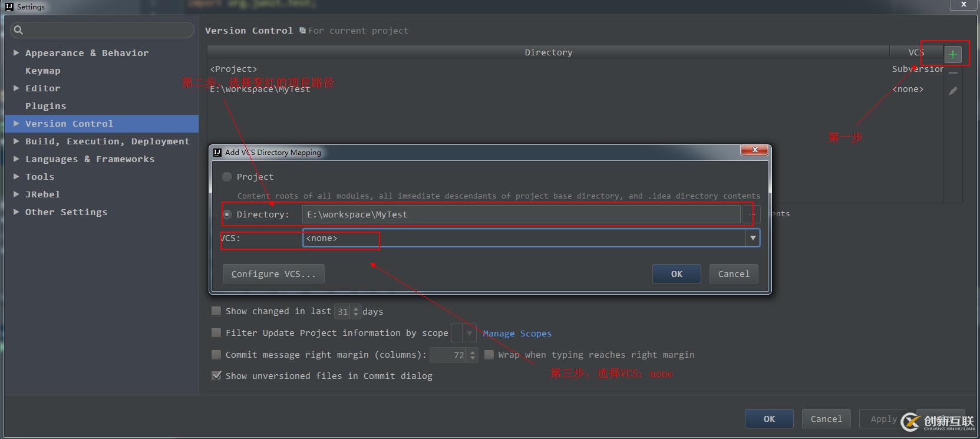The height and width of the screenshot is (439, 980).
Task: Select the E:\workspace\MyTest mapping row
Action: [575, 89]
